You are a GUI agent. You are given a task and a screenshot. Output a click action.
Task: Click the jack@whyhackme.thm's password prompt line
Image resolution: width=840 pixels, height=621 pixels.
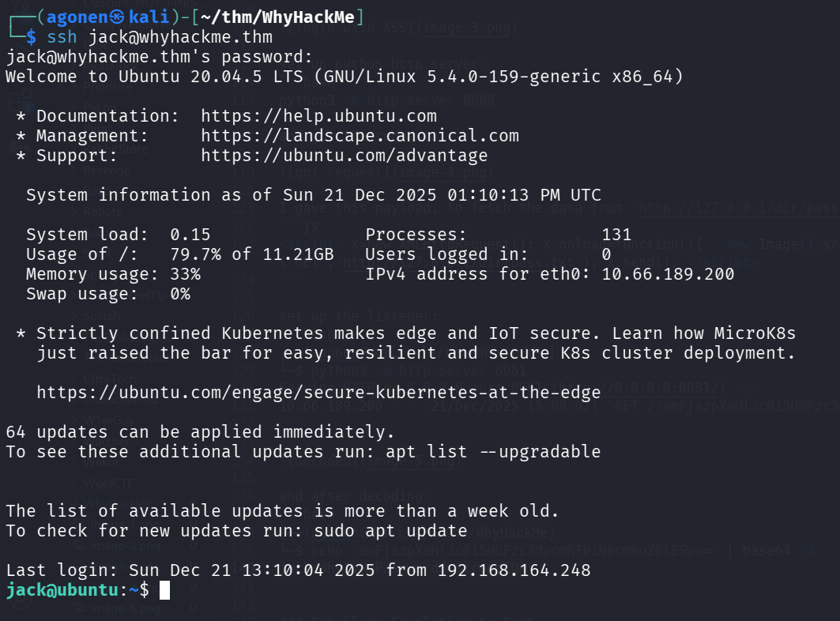(160, 57)
